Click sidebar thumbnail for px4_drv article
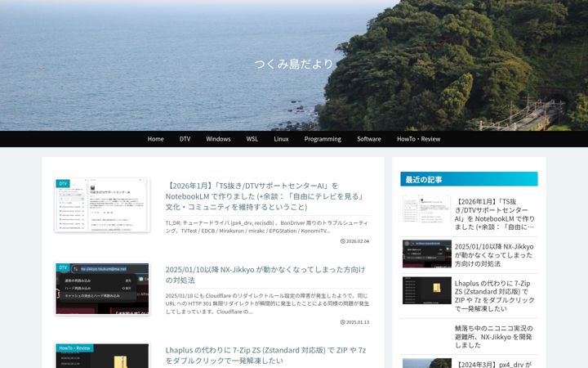Viewport: 588px width, 368px height. click(x=427, y=363)
